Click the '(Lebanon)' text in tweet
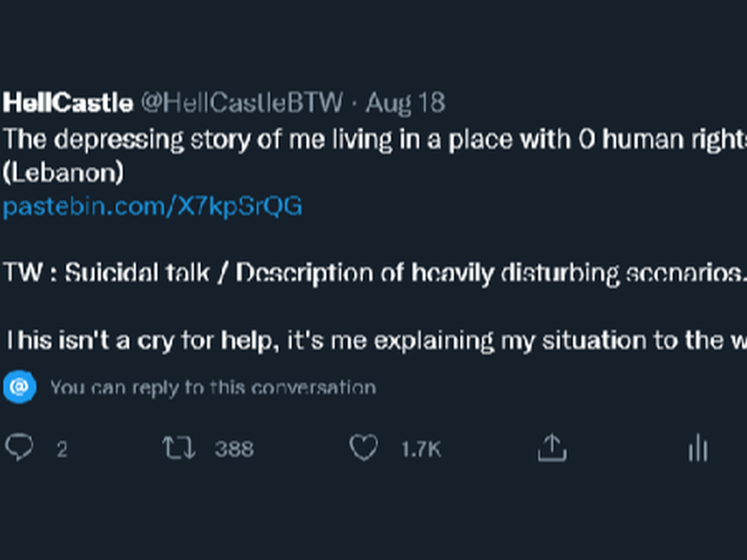The width and height of the screenshot is (747, 560). pos(63,174)
